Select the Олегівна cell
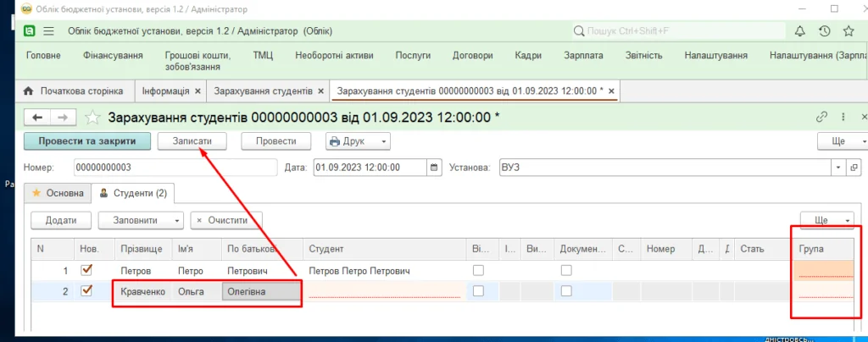Image resolution: width=868 pixels, height=342 pixels. 262,291
